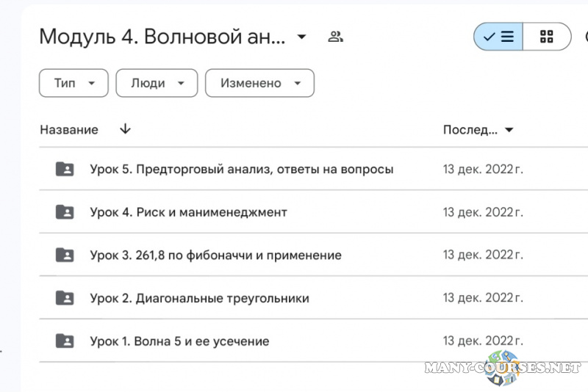This screenshot has height=392, width=588.
Task: Click shared folder icon for Урок 4
Action: (65, 213)
